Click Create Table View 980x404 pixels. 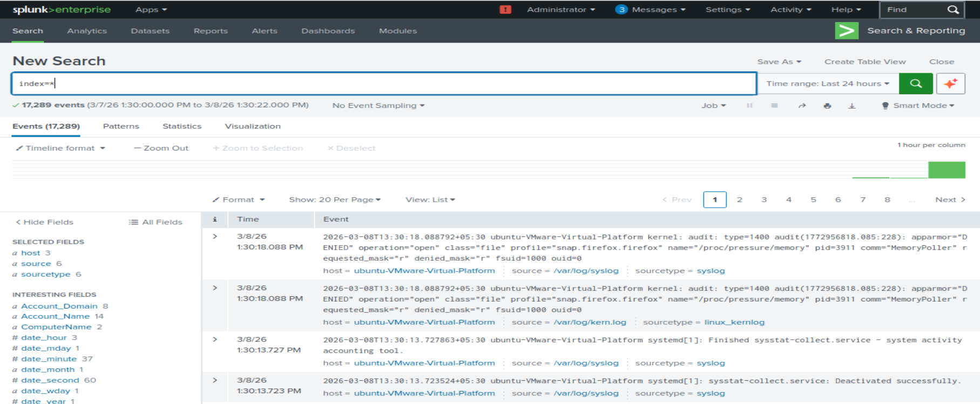coord(864,62)
